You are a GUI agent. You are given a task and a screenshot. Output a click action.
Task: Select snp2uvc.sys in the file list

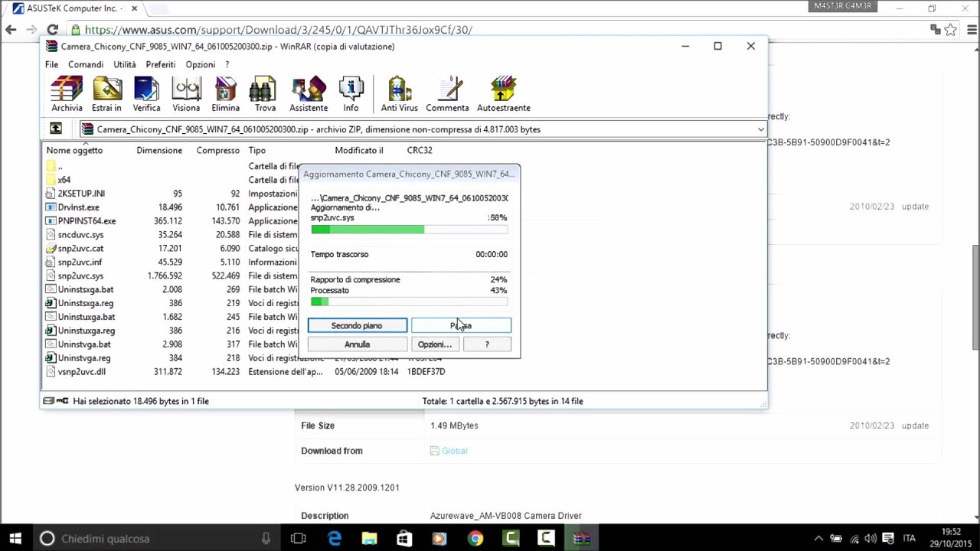point(80,276)
